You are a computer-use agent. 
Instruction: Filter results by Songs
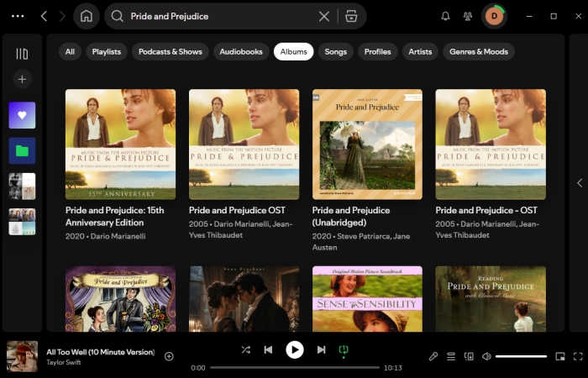[336, 52]
